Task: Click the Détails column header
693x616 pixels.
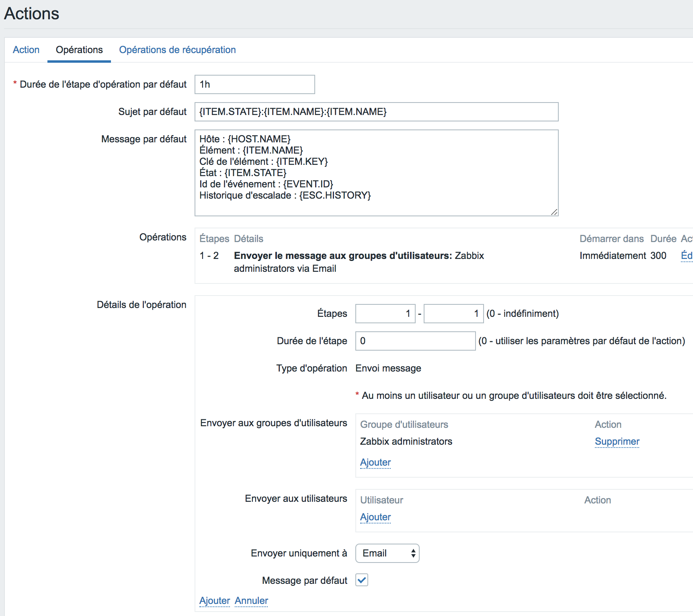Action: click(248, 239)
